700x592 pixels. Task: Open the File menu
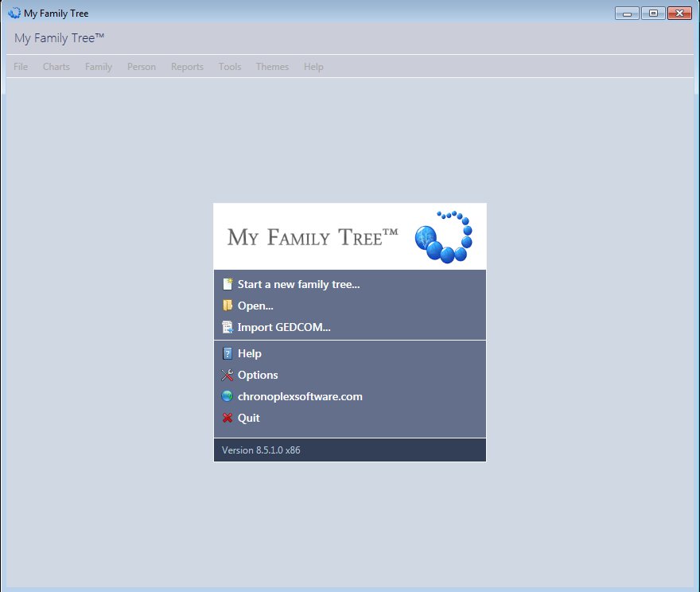pyautogui.click(x=20, y=67)
